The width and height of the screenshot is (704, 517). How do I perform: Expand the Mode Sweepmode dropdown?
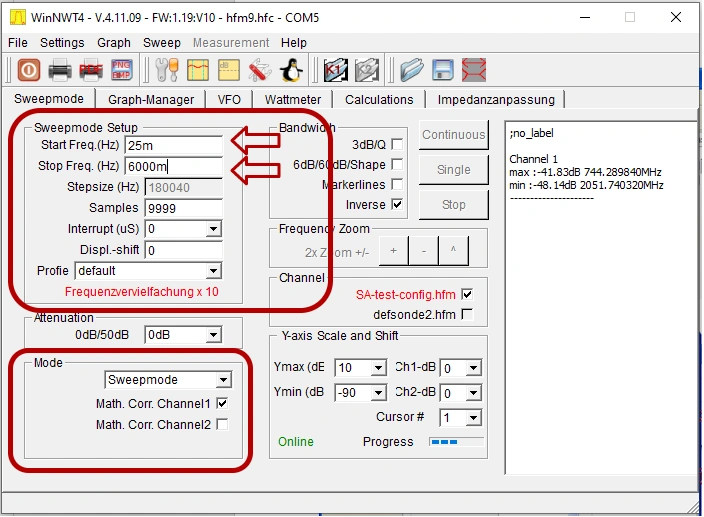coord(223,380)
